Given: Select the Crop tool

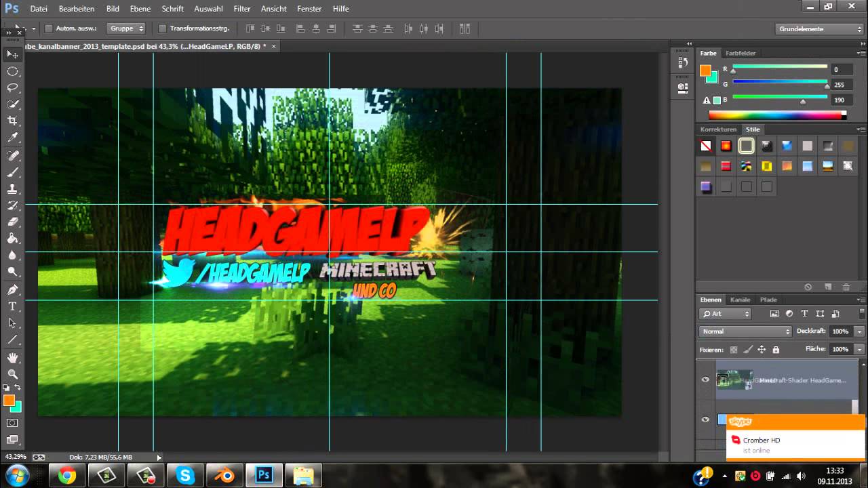Looking at the screenshot, I should click(x=12, y=121).
